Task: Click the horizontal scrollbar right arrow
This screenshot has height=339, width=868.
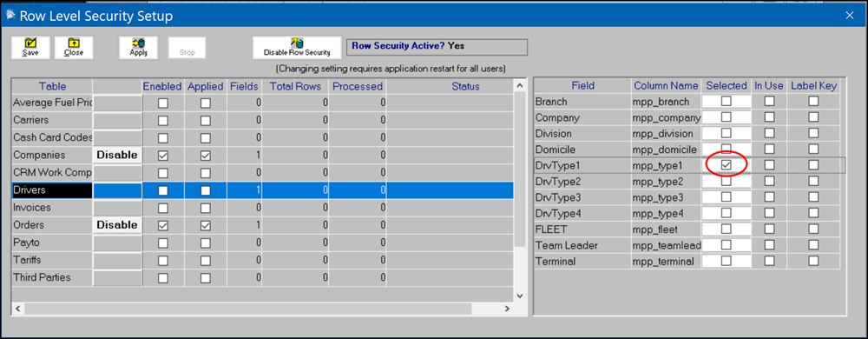Action: pyautogui.click(x=507, y=309)
